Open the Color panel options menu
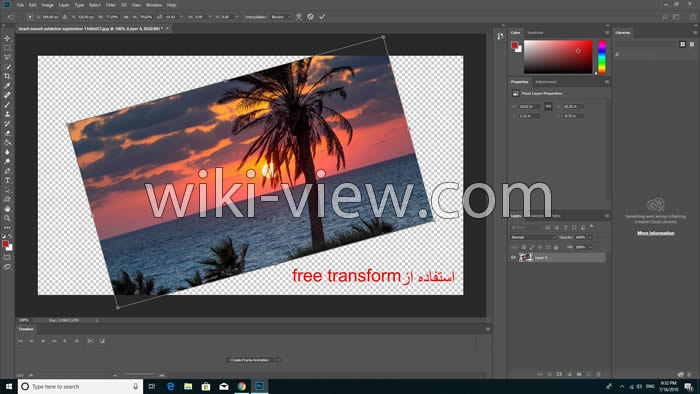700x394 pixels. (x=607, y=33)
